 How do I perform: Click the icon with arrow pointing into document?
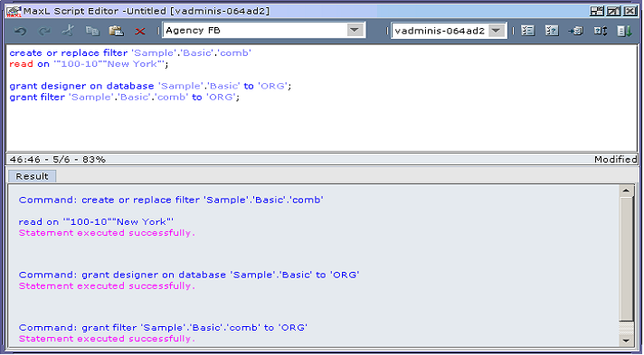[x=575, y=31]
